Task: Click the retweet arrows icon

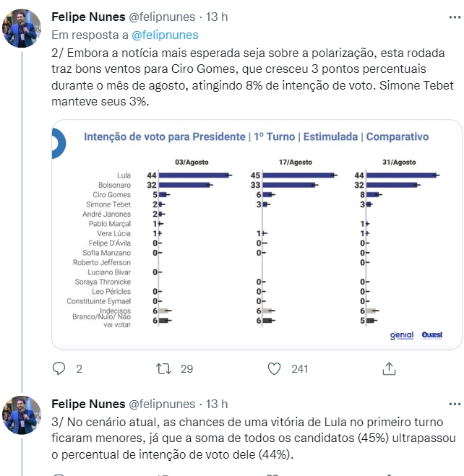Action: coord(164,368)
